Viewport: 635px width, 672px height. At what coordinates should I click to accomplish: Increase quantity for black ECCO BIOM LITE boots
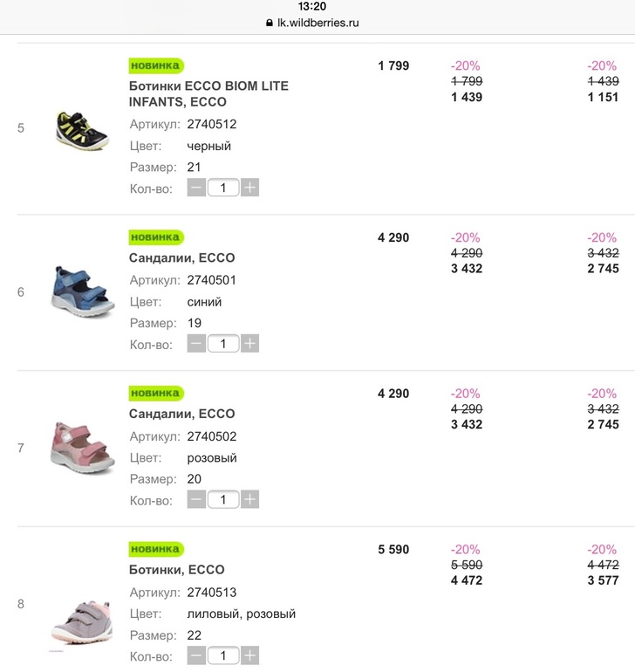(x=250, y=188)
